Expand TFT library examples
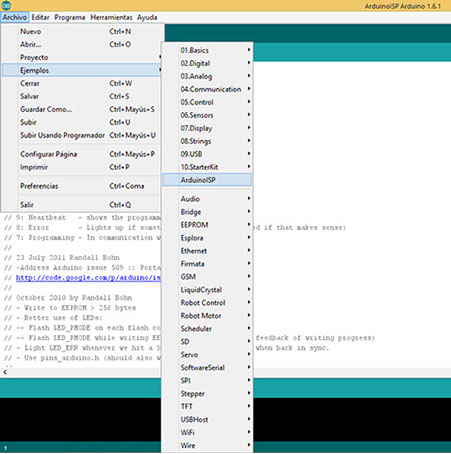 (207, 407)
